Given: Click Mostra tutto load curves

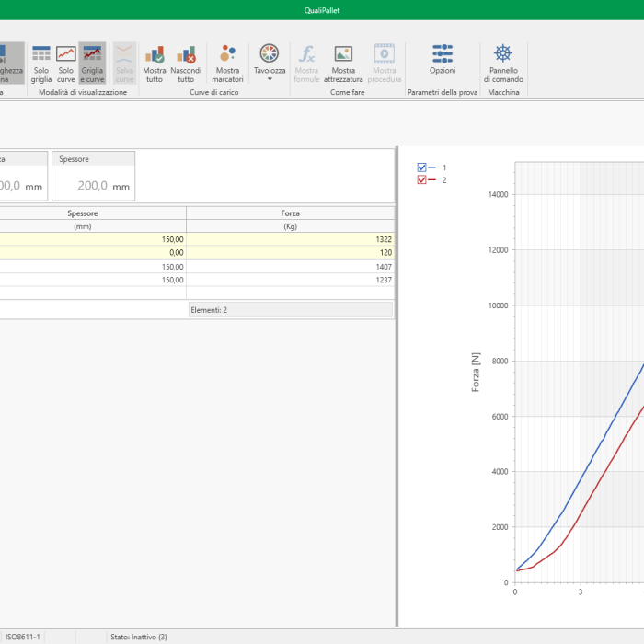Looking at the screenshot, I should pyautogui.click(x=155, y=63).
